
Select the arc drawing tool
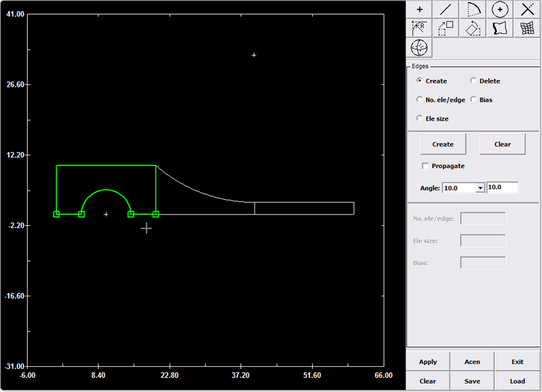point(473,9)
